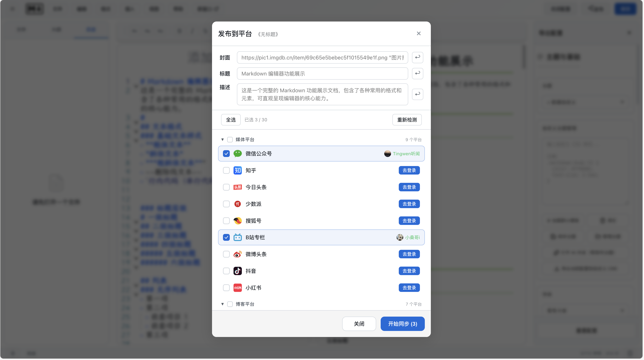Viewport: 644px width, 360px height.
Task: Click the Weibo headline logo icon
Action: click(x=237, y=254)
